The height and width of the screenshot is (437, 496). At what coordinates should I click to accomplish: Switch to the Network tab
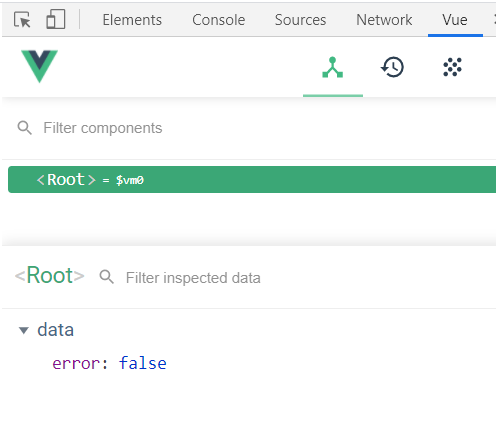[384, 20]
